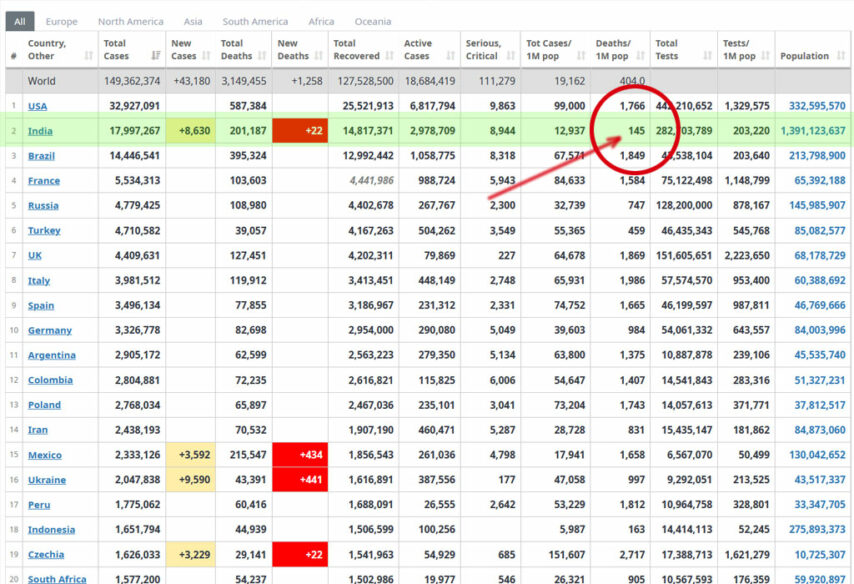This screenshot has height=584, width=854.
Task: Click India's red New Deaths +22 cell
Action: (x=300, y=131)
